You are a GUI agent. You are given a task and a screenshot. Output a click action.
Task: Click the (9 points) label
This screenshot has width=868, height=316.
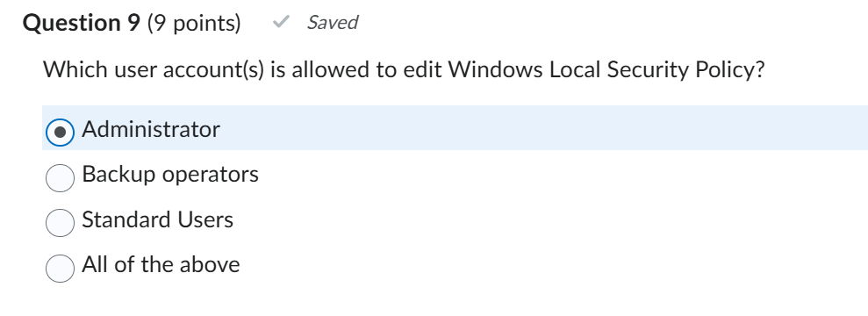(x=194, y=23)
